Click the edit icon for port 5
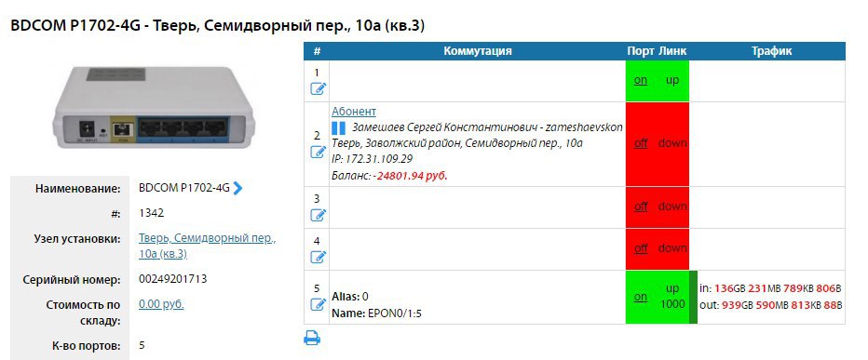 (x=318, y=304)
